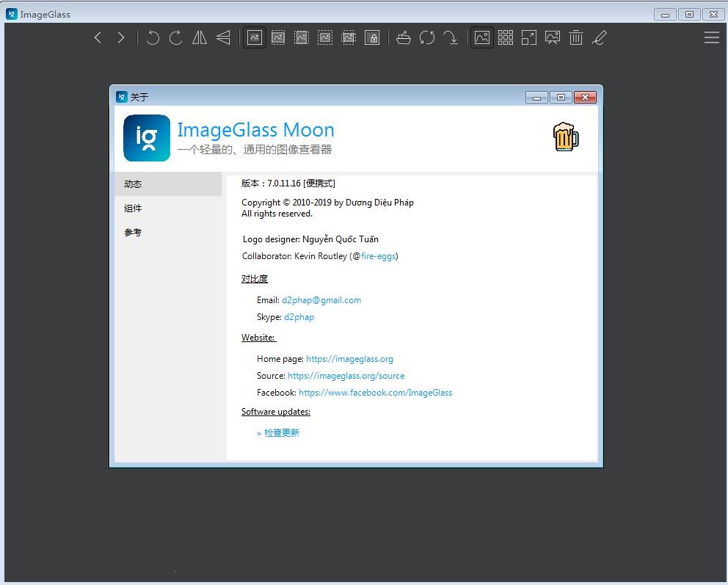728x585 pixels.
Task: Switch to the 参考 tab
Action: coord(168,232)
